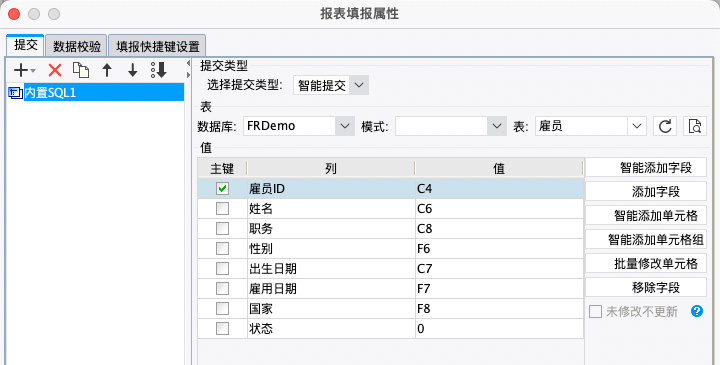720x365 pixels.
Task: Expand 数据库 dropdown showing FRDemo
Action: coord(299,126)
